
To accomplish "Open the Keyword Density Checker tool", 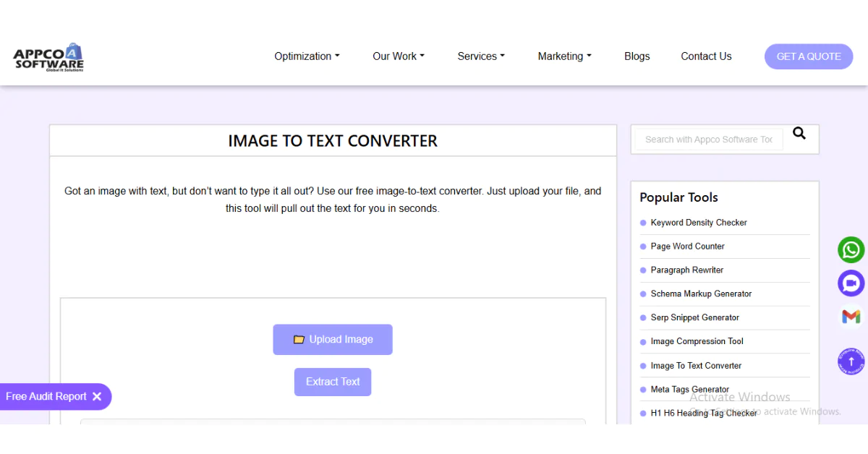I will 699,222.
